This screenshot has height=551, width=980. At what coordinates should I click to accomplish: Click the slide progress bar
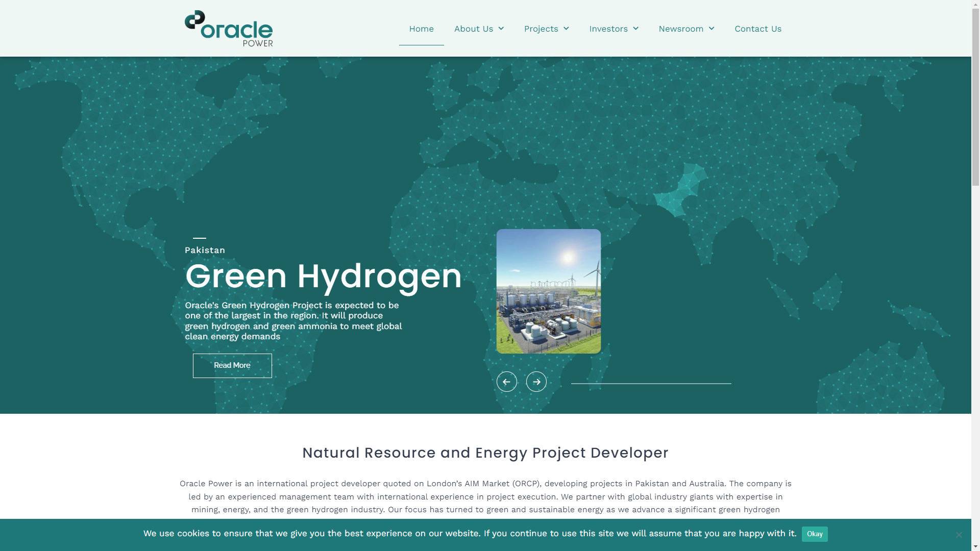[651, 383]
